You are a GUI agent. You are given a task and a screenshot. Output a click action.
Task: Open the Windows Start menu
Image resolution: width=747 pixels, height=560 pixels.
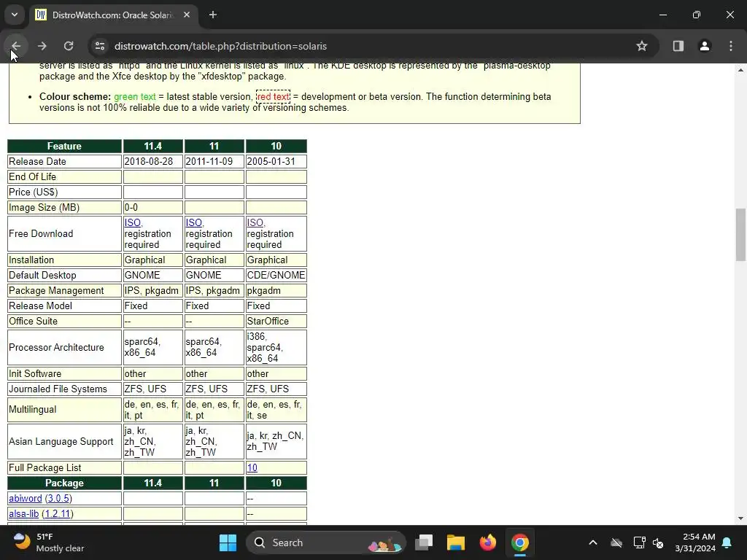[228, 542]
